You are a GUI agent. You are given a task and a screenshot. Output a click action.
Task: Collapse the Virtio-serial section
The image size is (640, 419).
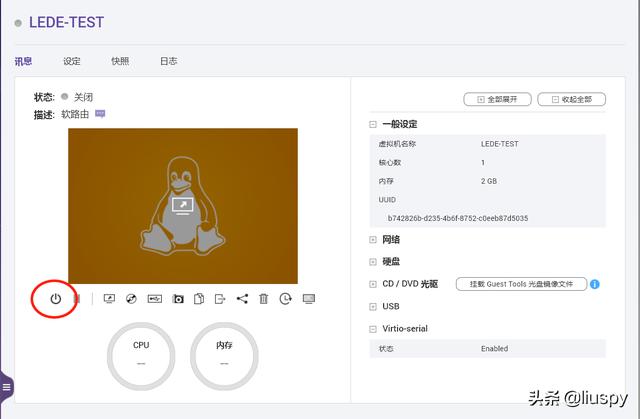click(x=373, y=329)
